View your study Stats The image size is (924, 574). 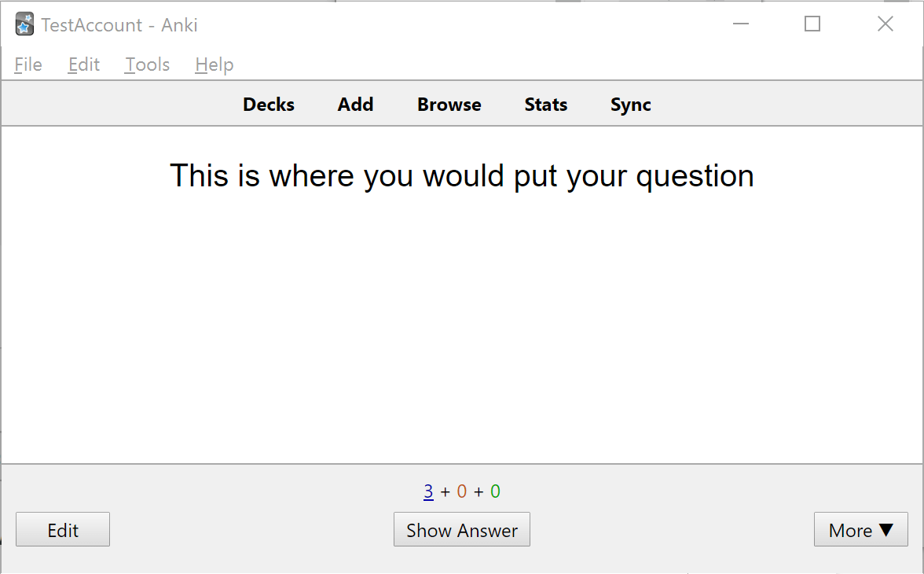545,104
